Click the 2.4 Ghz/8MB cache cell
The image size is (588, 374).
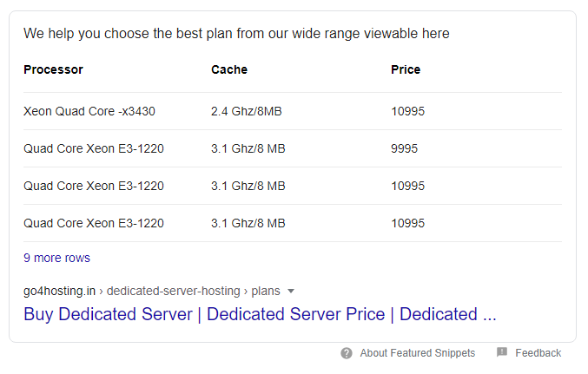(x=247, y=111)
